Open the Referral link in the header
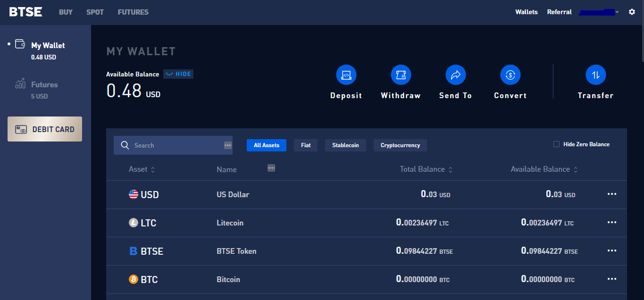The width and height of the screenshot is (644, 300). (559, 12)
